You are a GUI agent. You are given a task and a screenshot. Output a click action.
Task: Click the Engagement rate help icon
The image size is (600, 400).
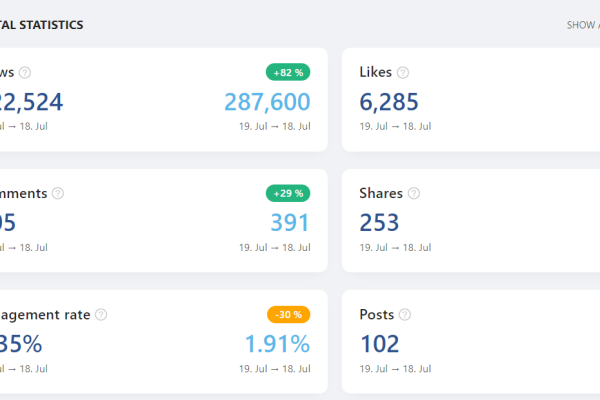(101, 314)
